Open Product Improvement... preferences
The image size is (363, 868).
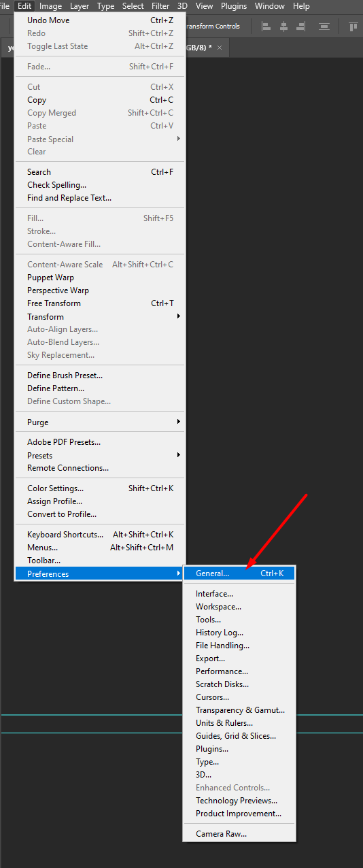(x=239, y=814)
